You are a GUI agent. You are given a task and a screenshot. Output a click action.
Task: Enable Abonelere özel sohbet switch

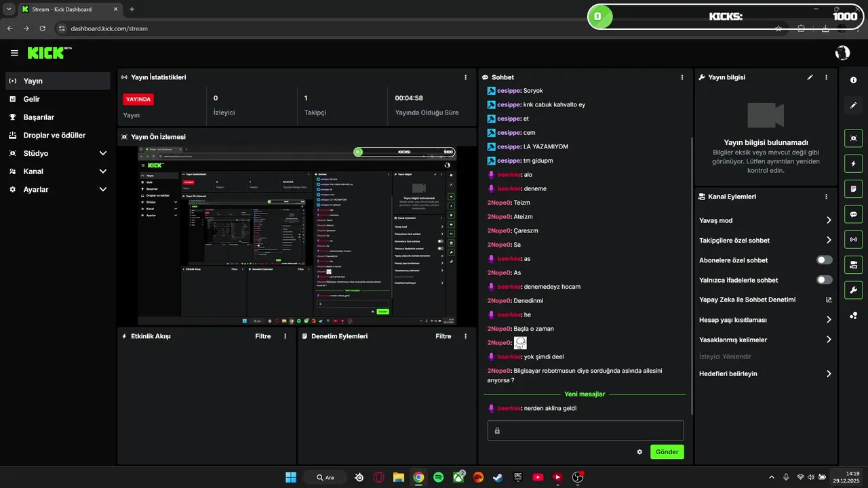[825, 260]
